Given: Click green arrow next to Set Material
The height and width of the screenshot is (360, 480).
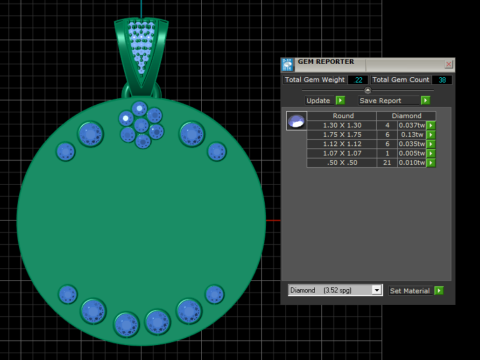Looking at the screenshot, I should pyautogui.click(x=439, y=291).
